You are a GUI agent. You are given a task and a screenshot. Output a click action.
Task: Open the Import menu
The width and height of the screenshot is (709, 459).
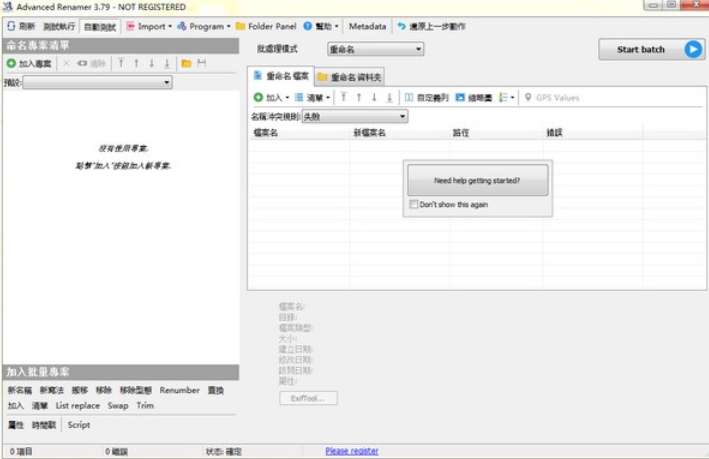149,26
